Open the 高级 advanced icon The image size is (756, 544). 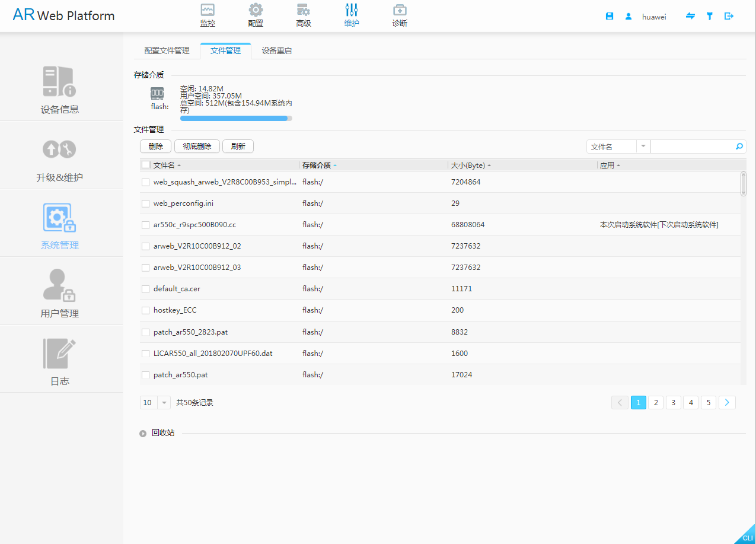(304, 10)
